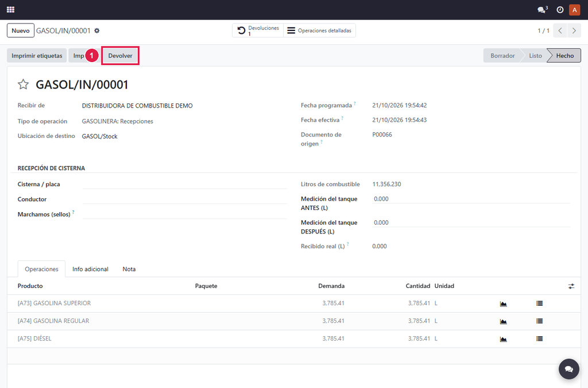Open Operaciones detalladas

[319, 31]
